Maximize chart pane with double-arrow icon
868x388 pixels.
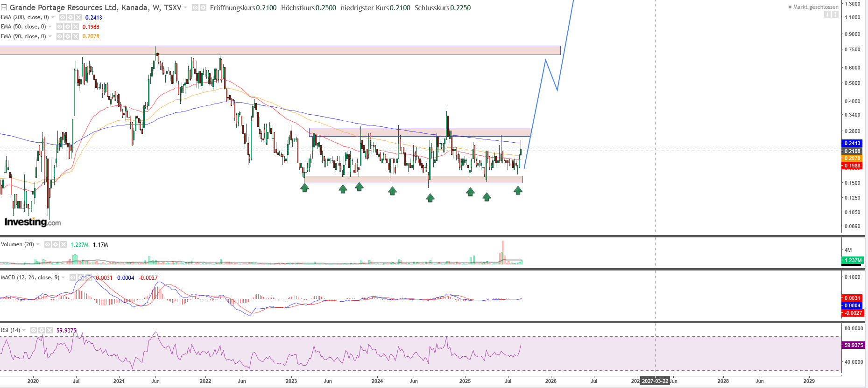click(x=835, y=14)
